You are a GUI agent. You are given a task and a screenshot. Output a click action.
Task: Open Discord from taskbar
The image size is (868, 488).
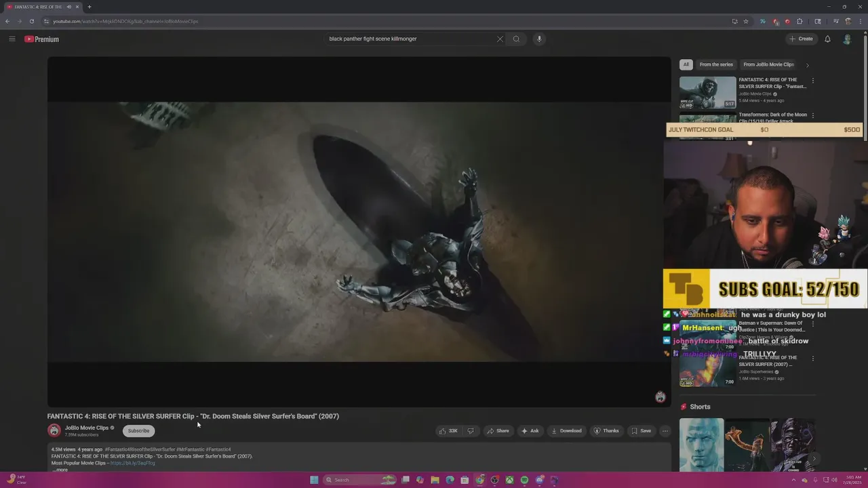tap(539, 480)
